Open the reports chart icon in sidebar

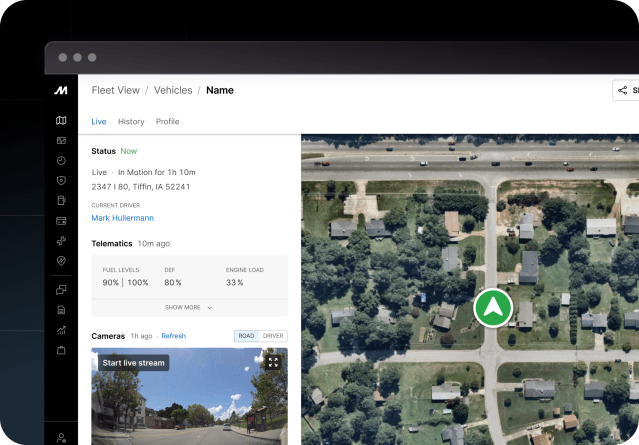click(x=61, y=329)
